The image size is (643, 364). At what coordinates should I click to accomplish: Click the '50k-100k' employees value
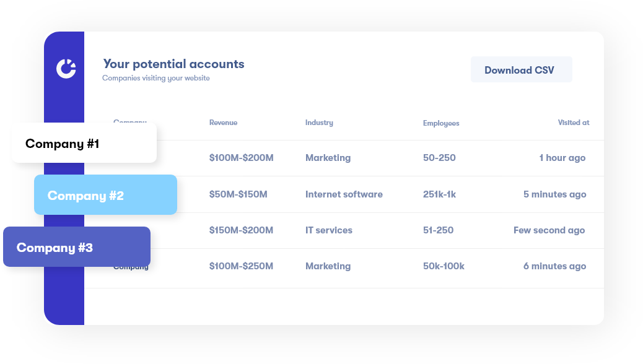(444, 266)
